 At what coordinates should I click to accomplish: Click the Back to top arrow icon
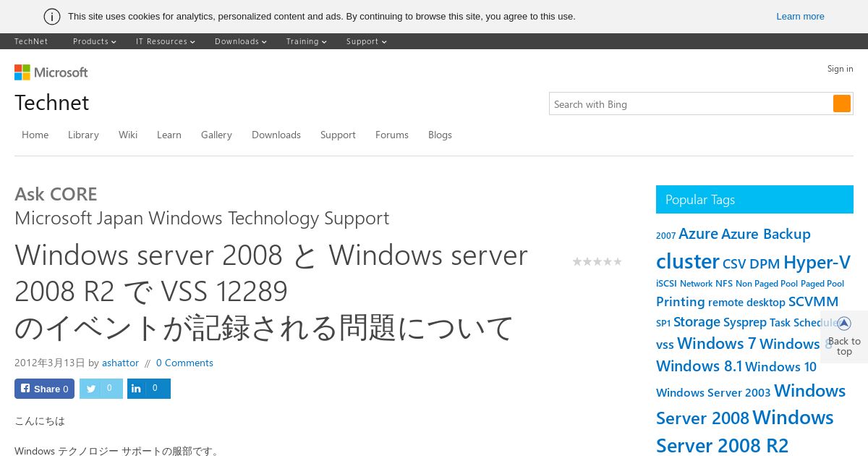pyautogui.click(x=844, y=324)
